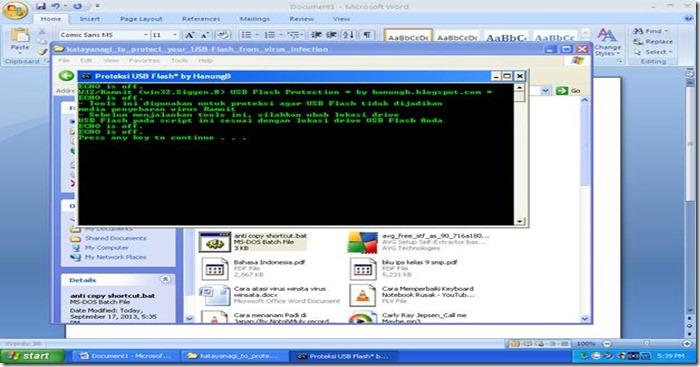
Task: Save the document from Quick Access Toolbar
Action: point(41,6)
